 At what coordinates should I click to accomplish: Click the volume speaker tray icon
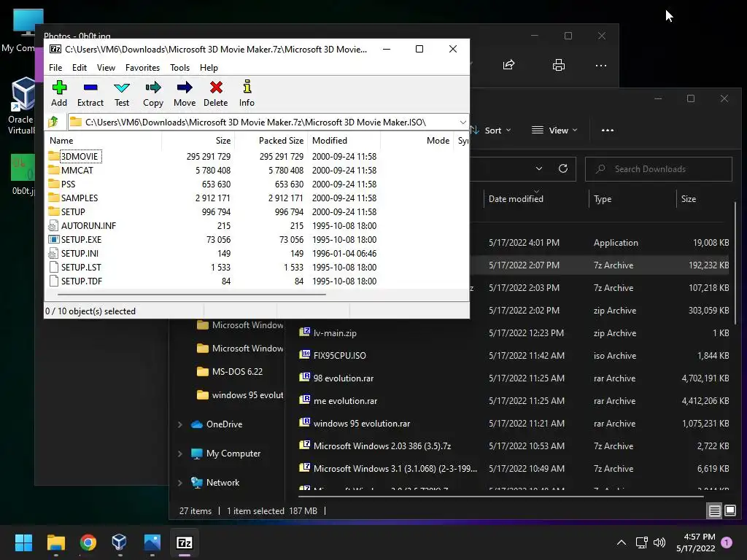(x=659, y=542)
